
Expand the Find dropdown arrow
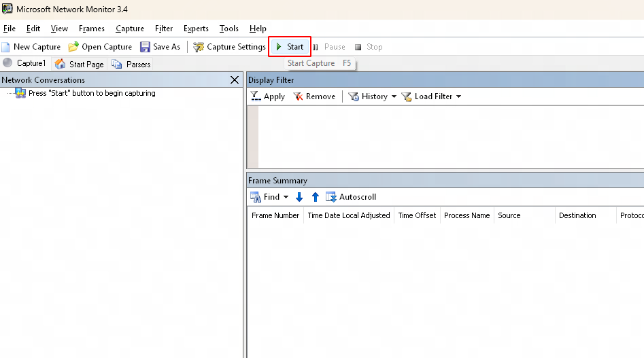286,197
